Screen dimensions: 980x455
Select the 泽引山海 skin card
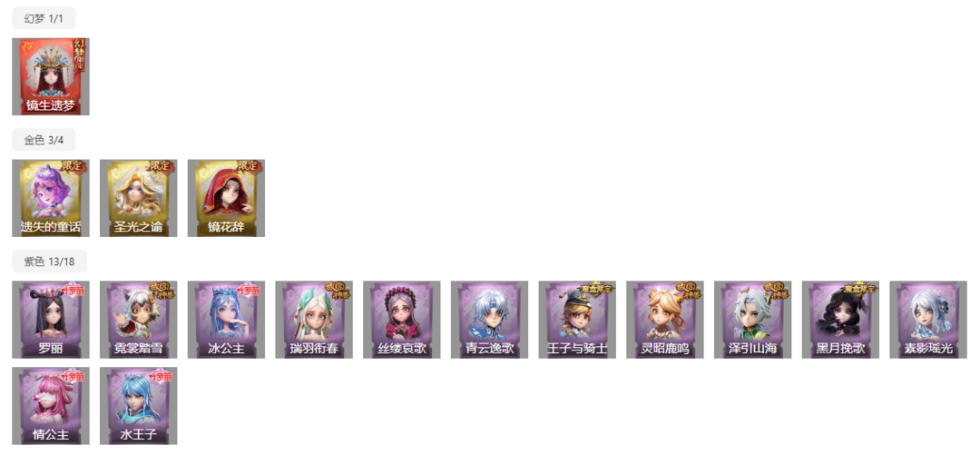tap(753, 319)
